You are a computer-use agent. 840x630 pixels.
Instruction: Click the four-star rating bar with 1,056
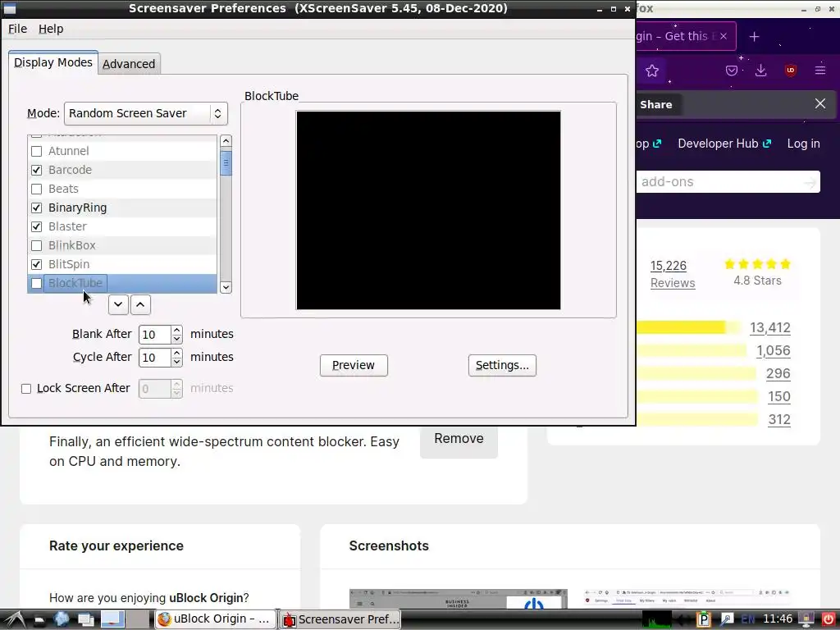pyautogui.click(x=691, y=350)
